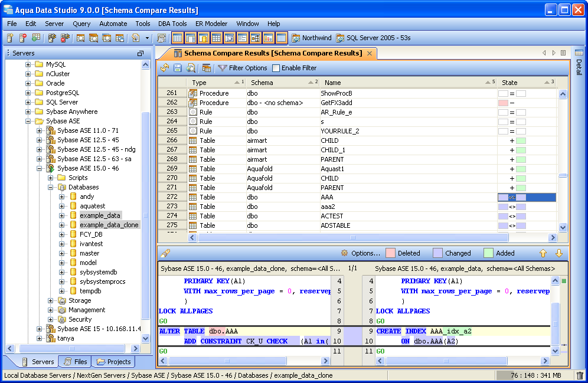The image size is (588, 383).
Task: Open the diff Options button
Action: coord(360,253)
